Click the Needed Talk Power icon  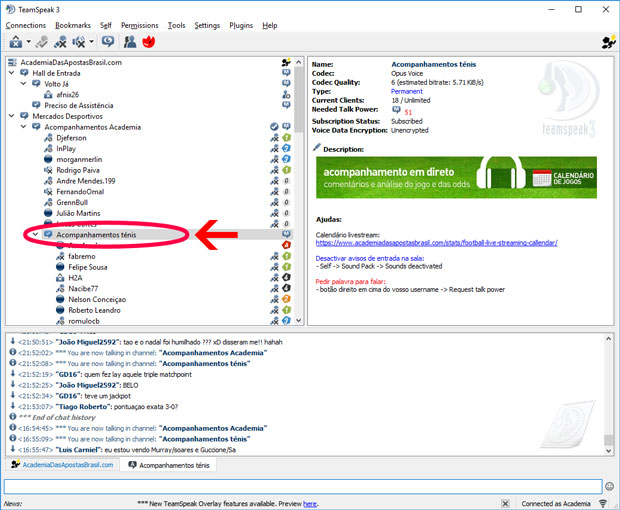pyautogui.click(x=396, y=111)
